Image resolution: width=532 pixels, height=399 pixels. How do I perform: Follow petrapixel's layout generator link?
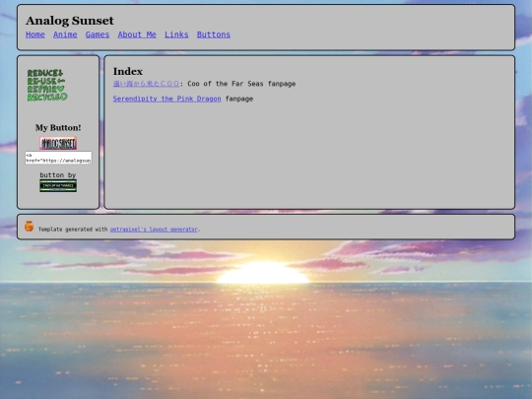pyautogui.click(x=154, y=230)
